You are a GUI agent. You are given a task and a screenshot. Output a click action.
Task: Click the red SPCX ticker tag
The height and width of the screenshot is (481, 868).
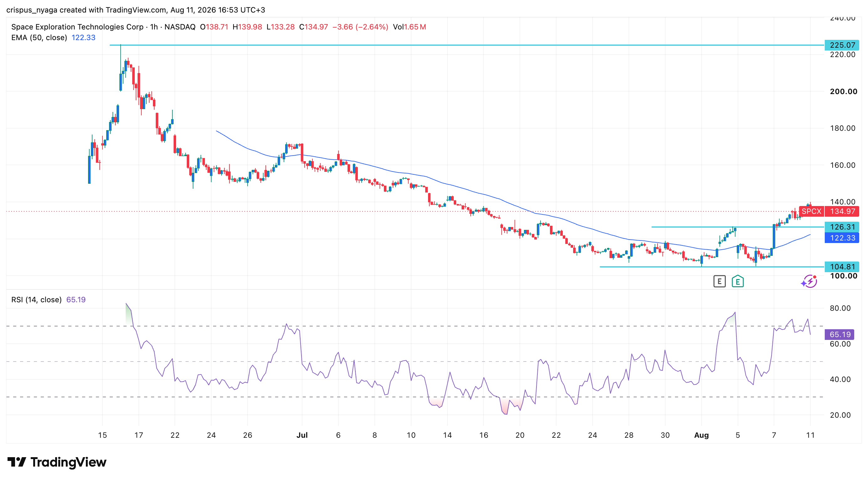[x=811, y=211]
